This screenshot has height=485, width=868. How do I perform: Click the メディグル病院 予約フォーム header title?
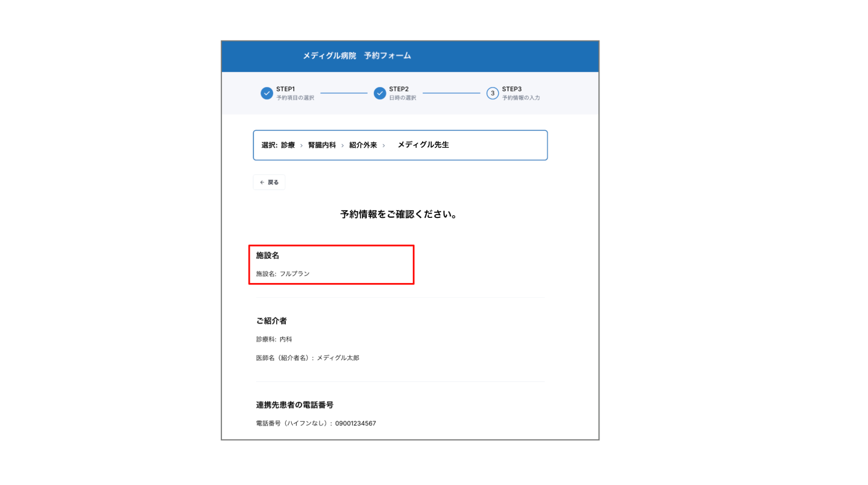pyautogui.click(x=357, y=56)
